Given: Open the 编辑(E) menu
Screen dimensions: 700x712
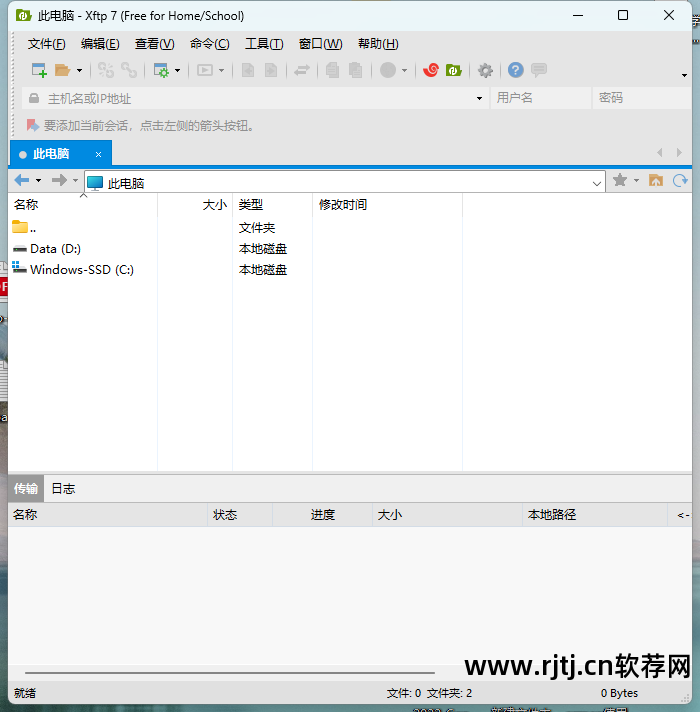Looking at the screenshot, I should pyautogui.click(x=100, y=44).
